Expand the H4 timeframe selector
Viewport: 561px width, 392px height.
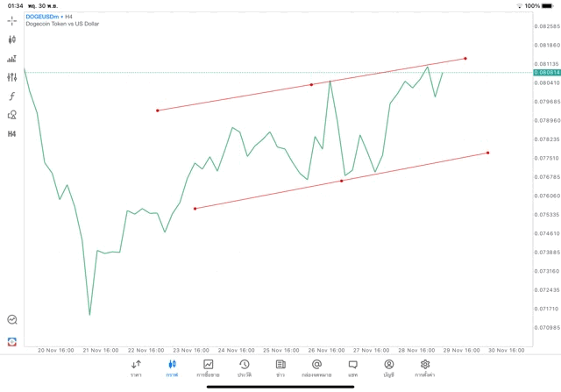click(x=12, y=134)
